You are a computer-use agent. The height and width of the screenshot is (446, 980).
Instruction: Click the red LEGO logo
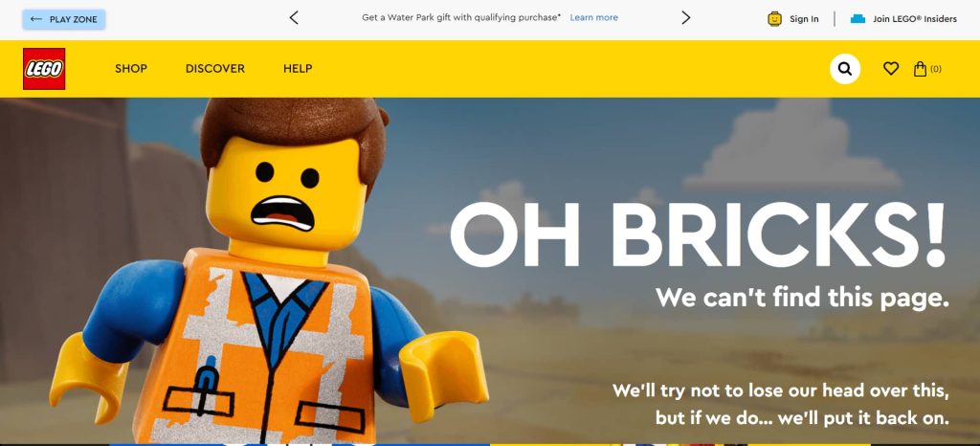(44, 69)
